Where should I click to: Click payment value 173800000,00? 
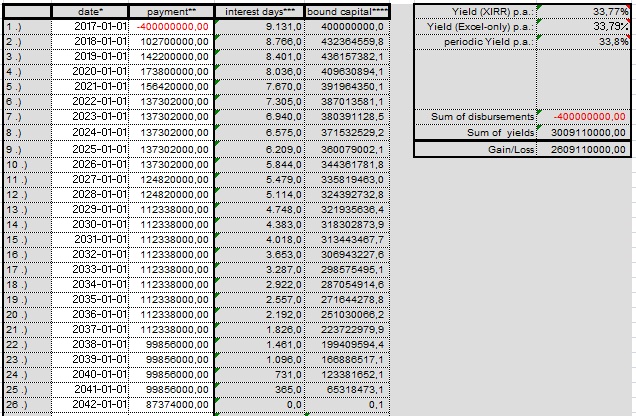pos(170,71)
